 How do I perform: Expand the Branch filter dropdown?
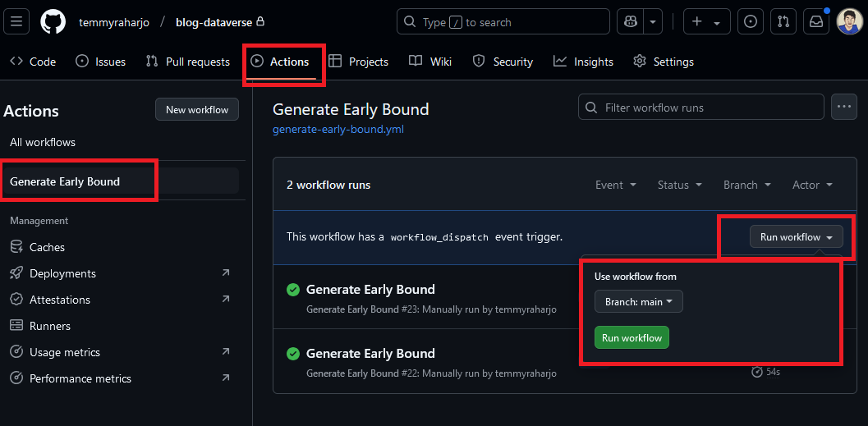747,185
